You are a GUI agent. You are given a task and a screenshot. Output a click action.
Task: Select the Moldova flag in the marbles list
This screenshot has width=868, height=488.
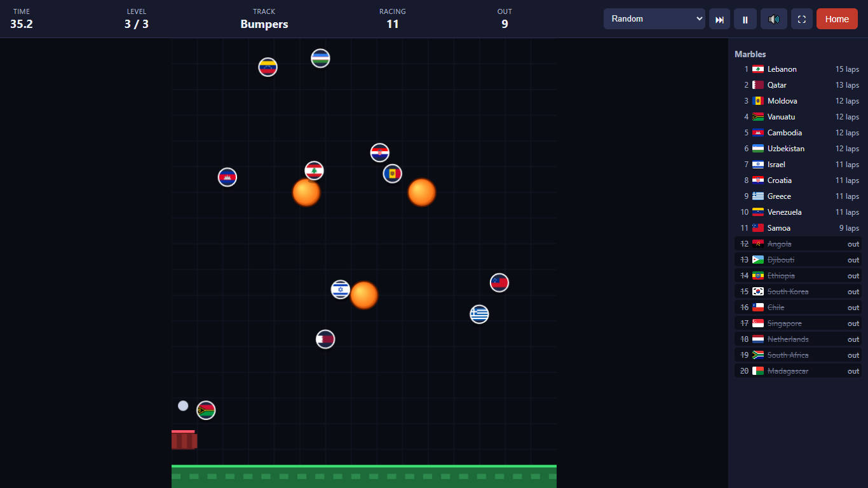758,101
